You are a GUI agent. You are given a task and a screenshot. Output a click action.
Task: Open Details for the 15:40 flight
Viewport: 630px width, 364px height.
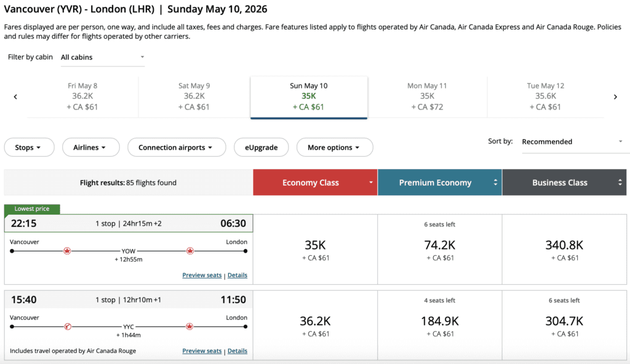pos(237,351)
